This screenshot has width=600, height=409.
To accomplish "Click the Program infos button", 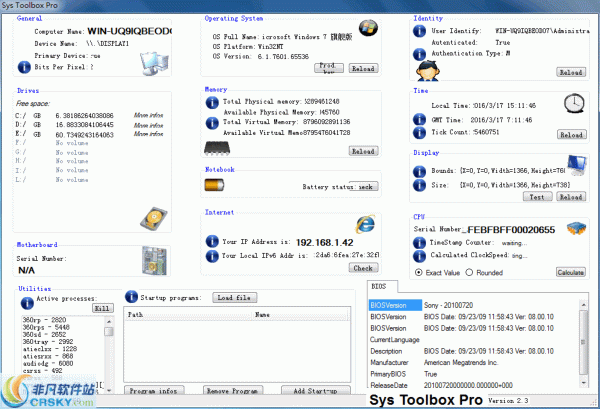I will coord(154,391).
